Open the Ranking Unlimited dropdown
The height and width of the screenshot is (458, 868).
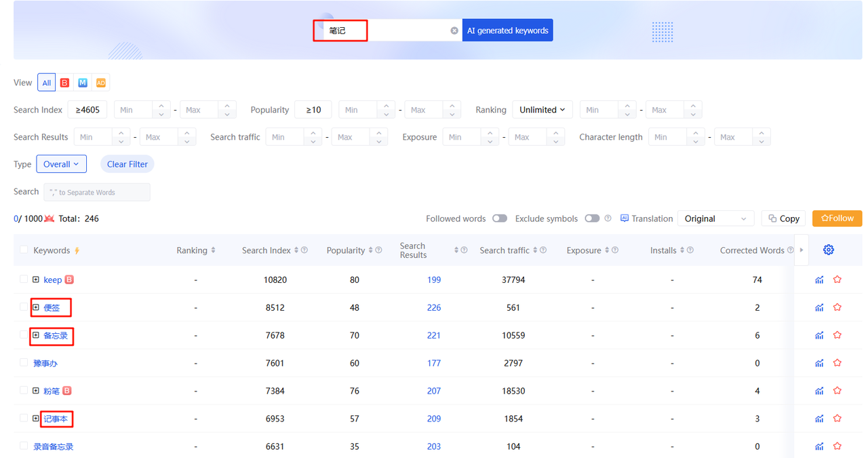[542, 110]
